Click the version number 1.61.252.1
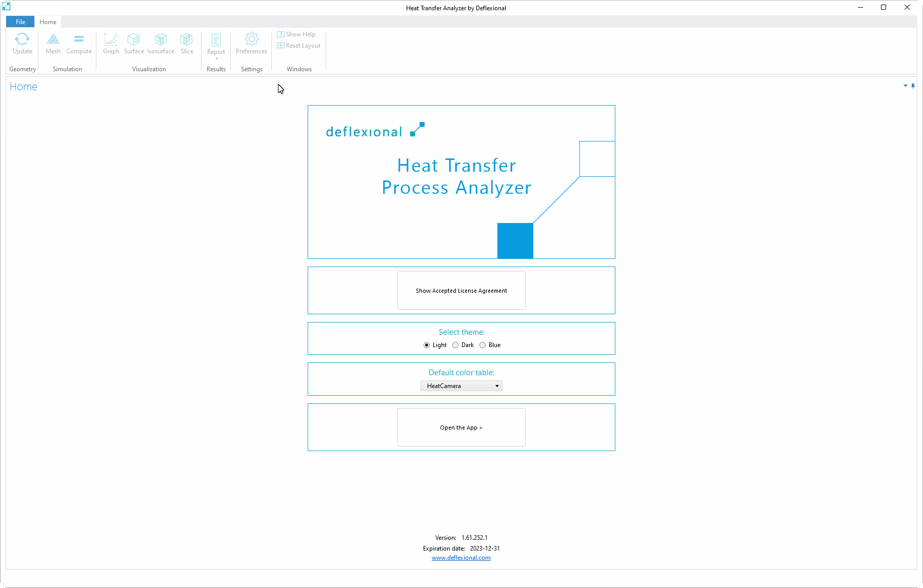The image size is (923, 588). click(x=474, y=538)
